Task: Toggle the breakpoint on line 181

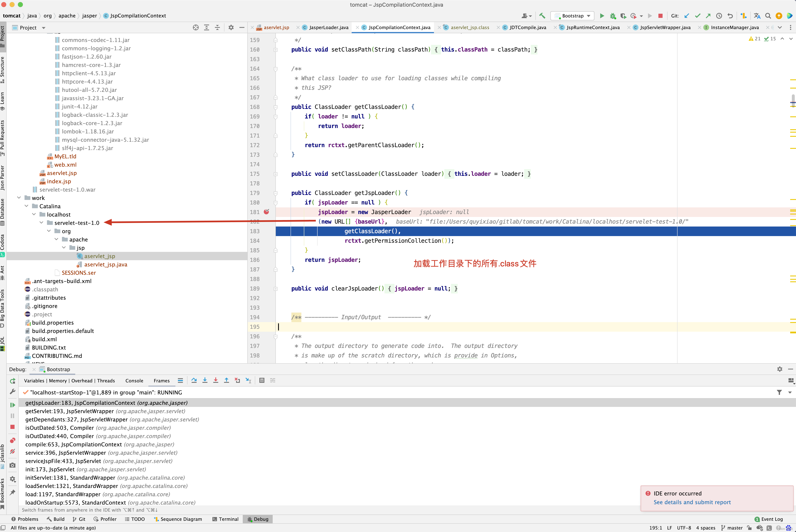Action: point(266,212)
